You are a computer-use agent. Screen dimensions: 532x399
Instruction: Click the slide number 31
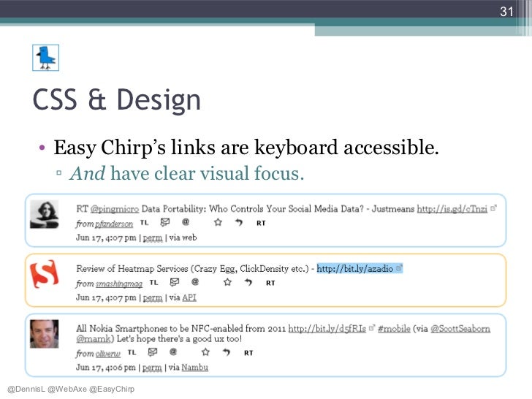[x=506, y=12]
